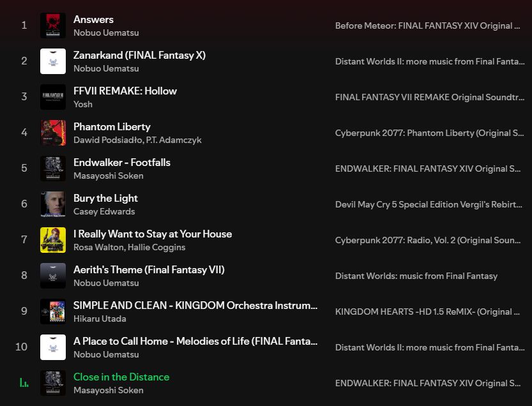Click the SIMPLE AND CLEAN album cover
Screen dimensions: 532x406
point(53,312)
